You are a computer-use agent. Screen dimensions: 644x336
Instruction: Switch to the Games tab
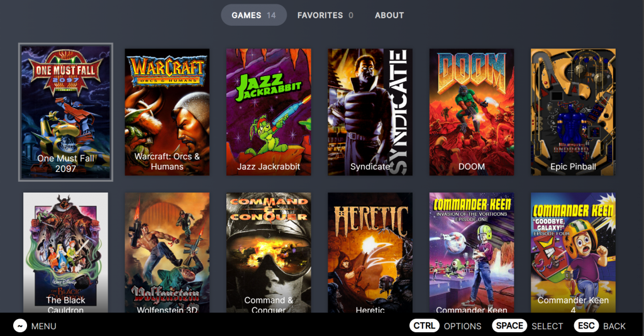[254, 15]
